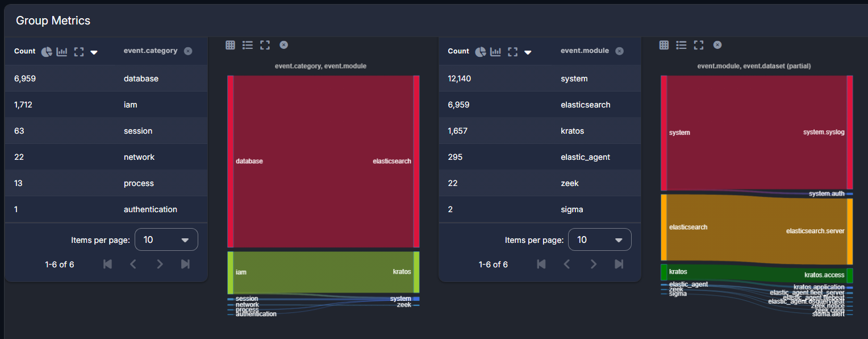Viewport: 868px width, 339px height.
Task: Click the event.module column header label
Action: click(585, 51)
